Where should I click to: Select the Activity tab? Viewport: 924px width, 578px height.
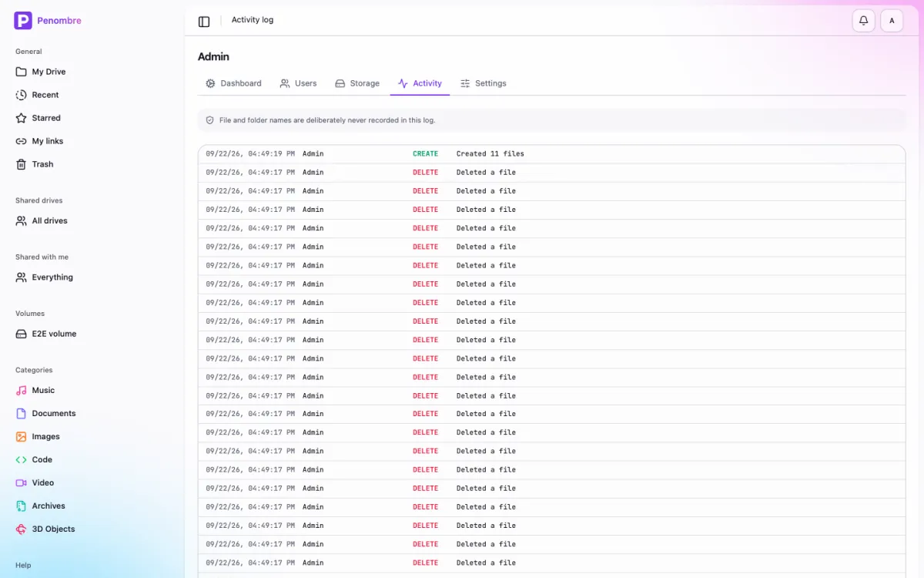pyautogui.click(x=420, y=83)
